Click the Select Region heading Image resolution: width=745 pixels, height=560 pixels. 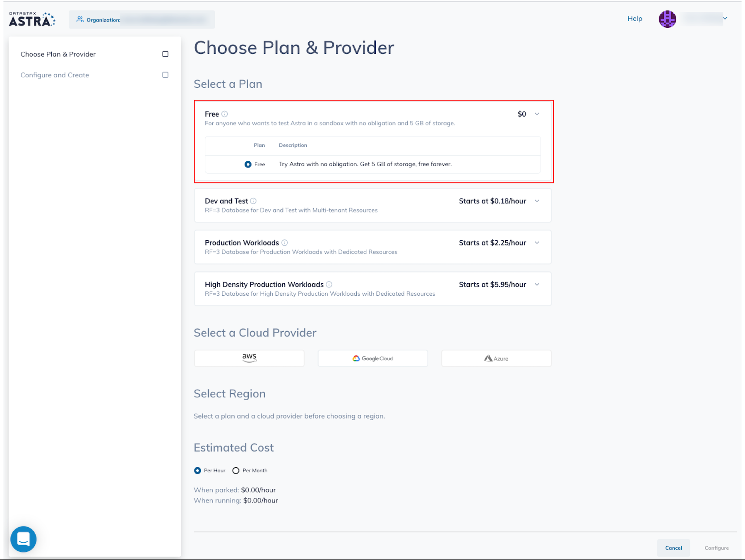coord(230,393)
